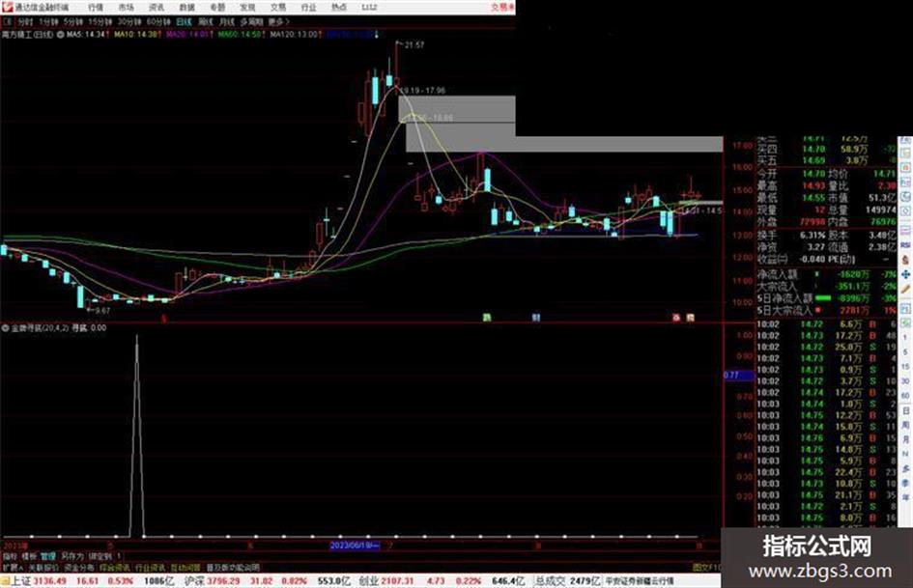Screen dimensions: 913x588
Task: Click the yellow icon left of 上证 in status bar
Action: pos(5,581)
